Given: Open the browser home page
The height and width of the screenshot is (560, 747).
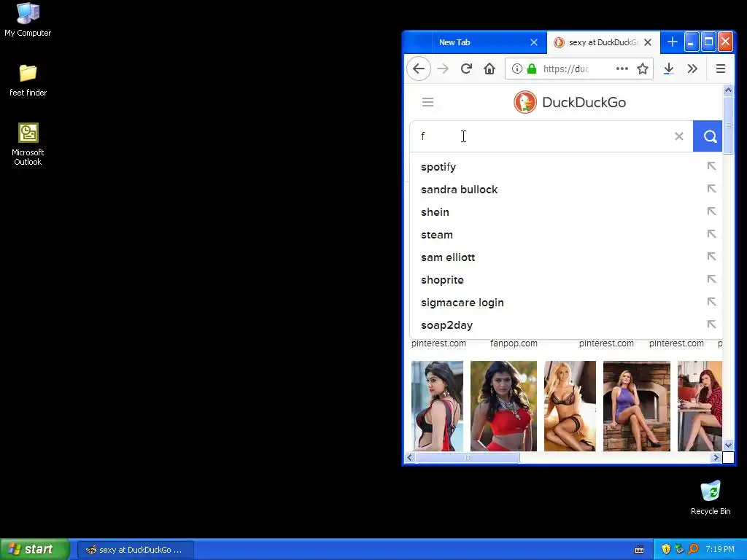Looking at the screenshot, I should point(489,69).
